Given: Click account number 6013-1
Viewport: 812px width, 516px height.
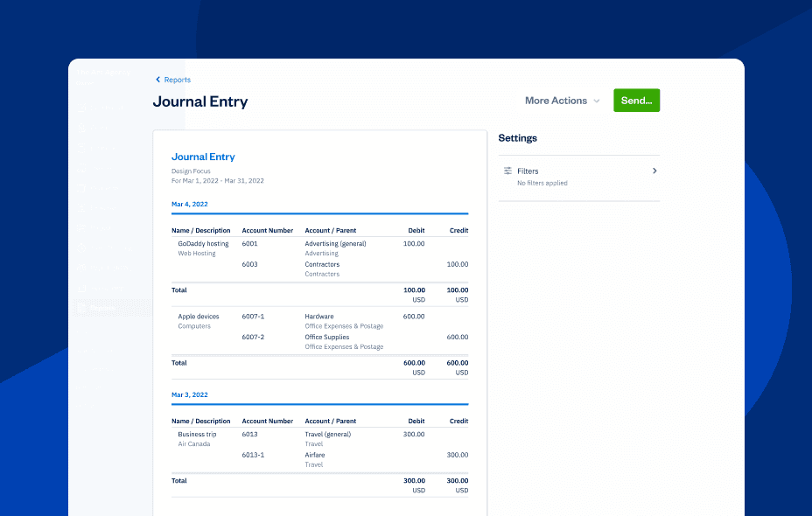Looking at the screenshot, I should (253, 456).
